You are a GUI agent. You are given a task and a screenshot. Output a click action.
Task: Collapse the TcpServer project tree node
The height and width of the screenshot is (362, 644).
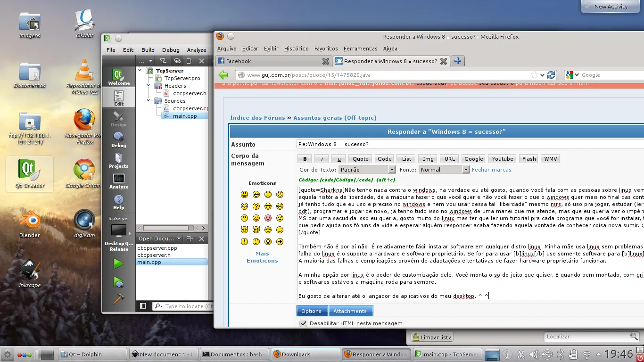coord(141,71)
